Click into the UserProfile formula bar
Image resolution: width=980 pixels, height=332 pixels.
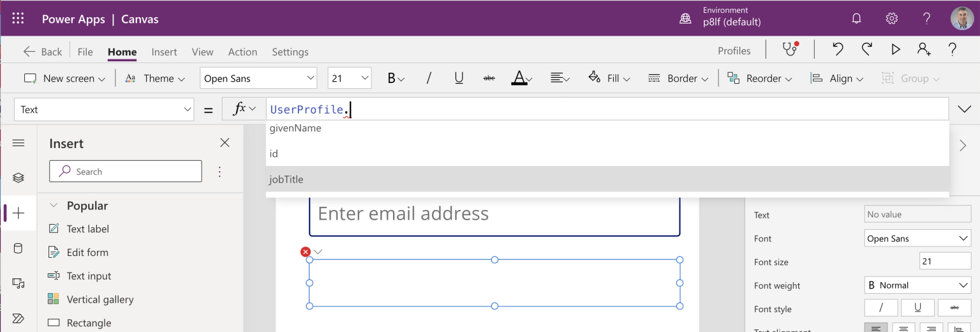click(607, 109)
